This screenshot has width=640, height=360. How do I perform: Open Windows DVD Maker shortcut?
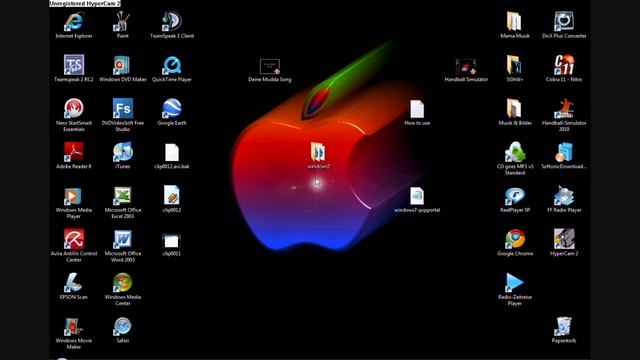click(x=122, y=65)
